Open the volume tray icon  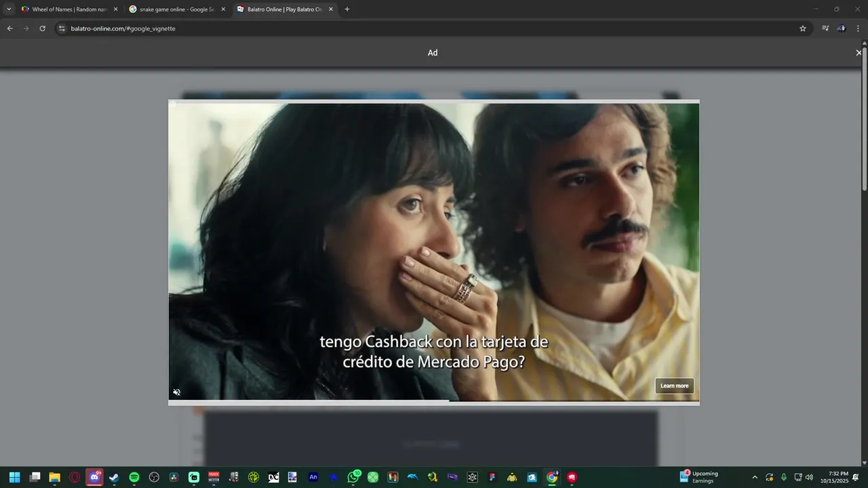[809, 477]
